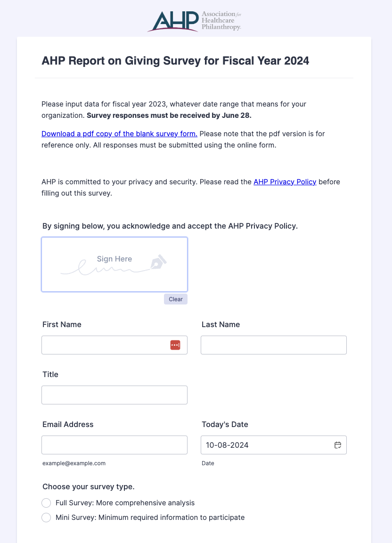Click the Association for Healthcare Philanthropy text

pos(221,20)
